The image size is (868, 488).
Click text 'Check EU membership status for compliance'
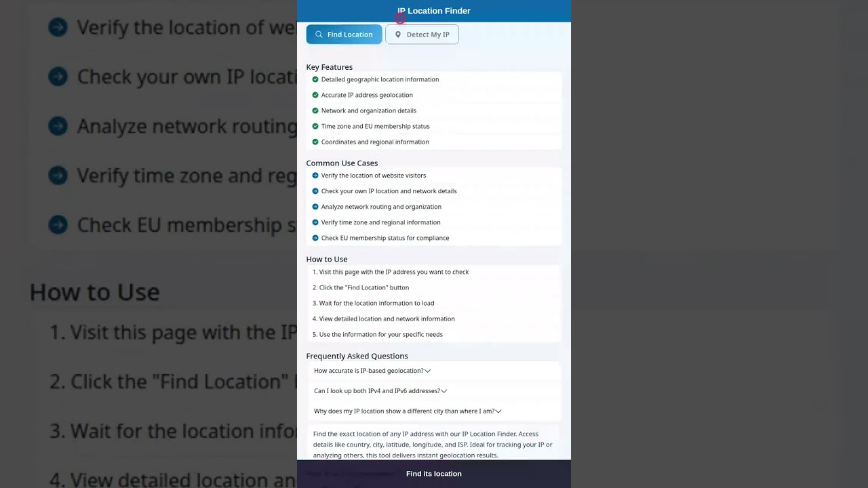click(385, 238)
